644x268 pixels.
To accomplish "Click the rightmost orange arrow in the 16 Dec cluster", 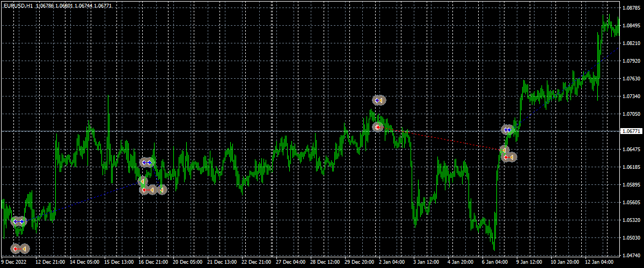I will [162, 190].
